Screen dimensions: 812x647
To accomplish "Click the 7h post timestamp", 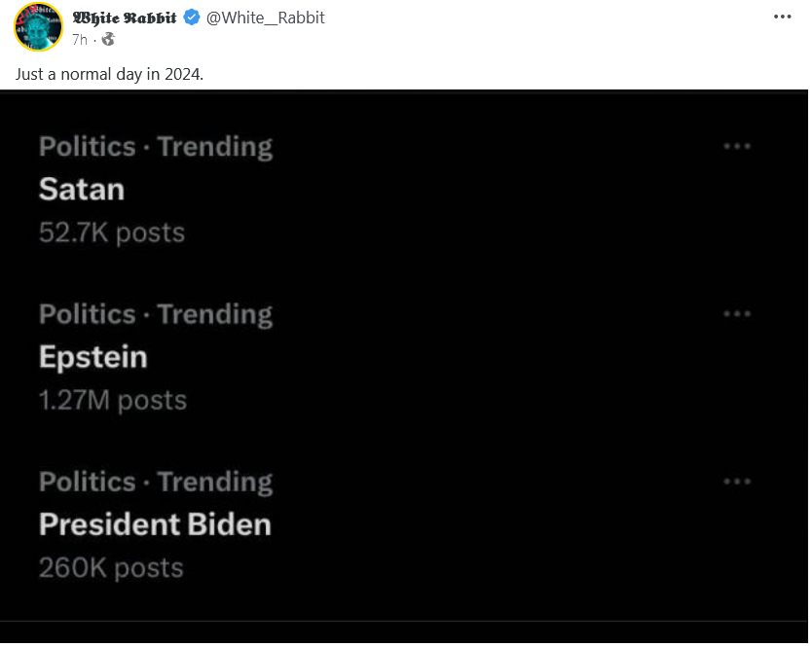I will pyautogui.click(x=80, y=40).
